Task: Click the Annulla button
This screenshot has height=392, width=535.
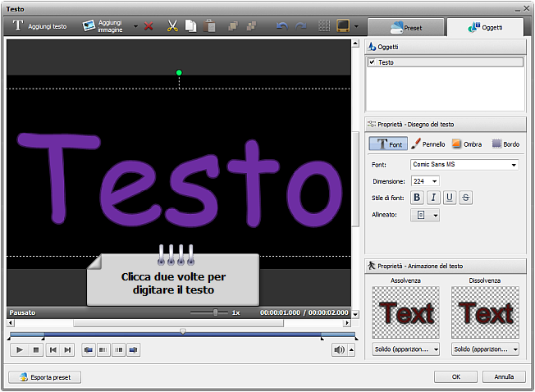Action: [x=504, y=377]
